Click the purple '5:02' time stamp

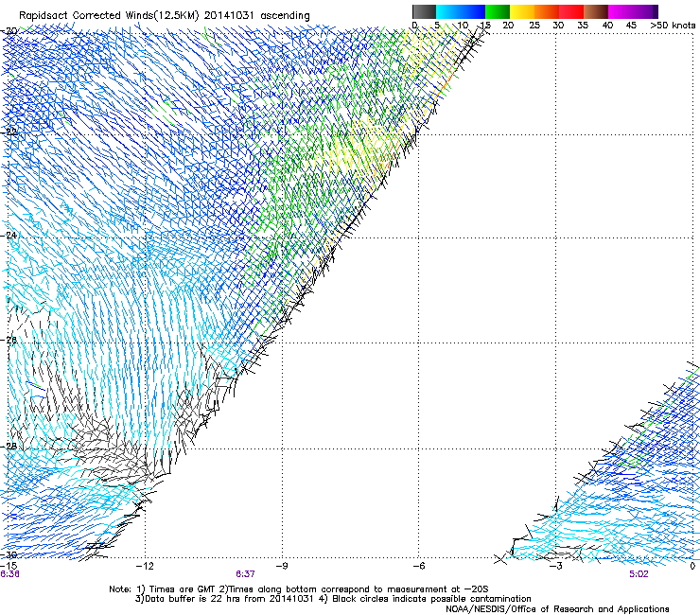point(639,574)
